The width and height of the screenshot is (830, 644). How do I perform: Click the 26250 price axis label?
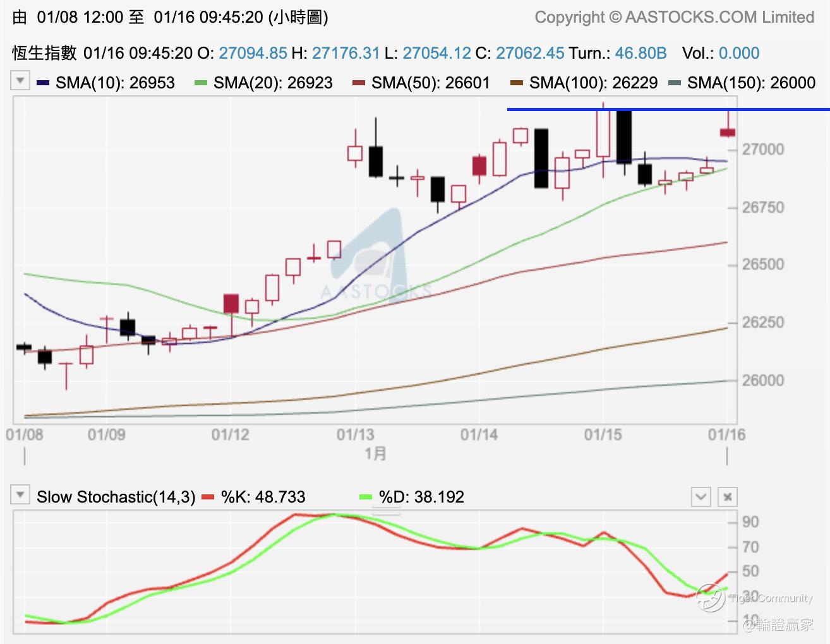[x=763, y=323]
